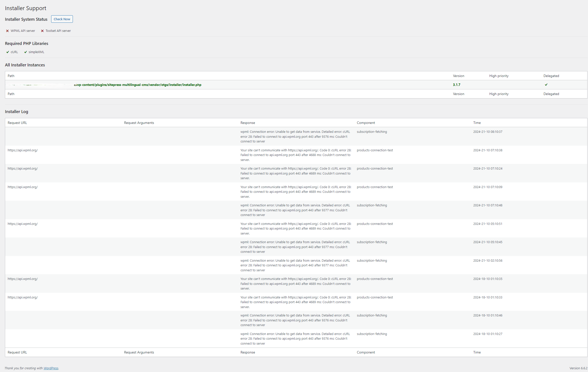Screen dimensions: 588x372
Task: Click green checkmark next to cURL
Action: point(8,52)
